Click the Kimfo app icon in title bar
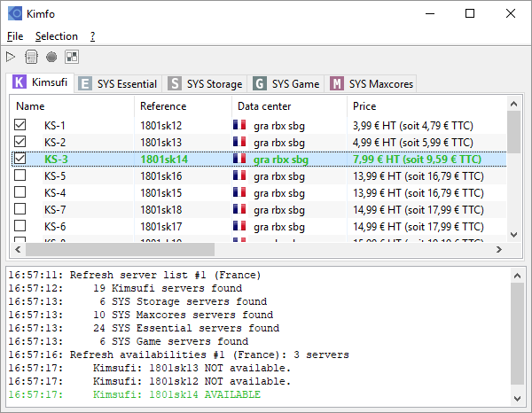This screenshot has width=532, height=413. pos(15,13)
